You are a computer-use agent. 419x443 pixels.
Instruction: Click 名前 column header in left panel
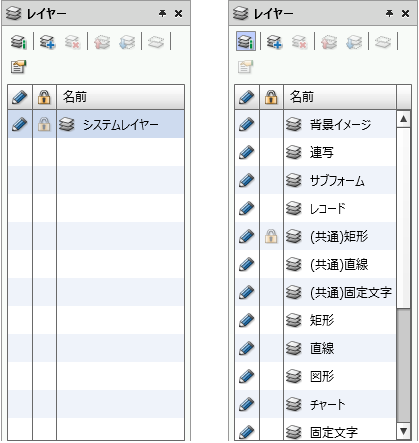point(120,97)
